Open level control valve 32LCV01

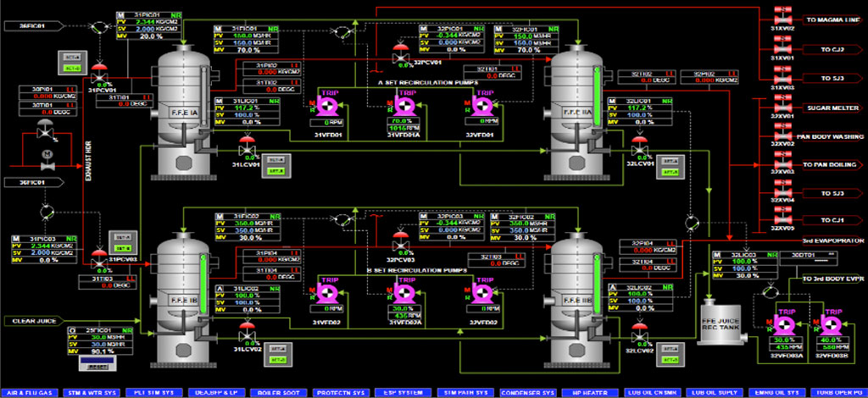[641, 147]
